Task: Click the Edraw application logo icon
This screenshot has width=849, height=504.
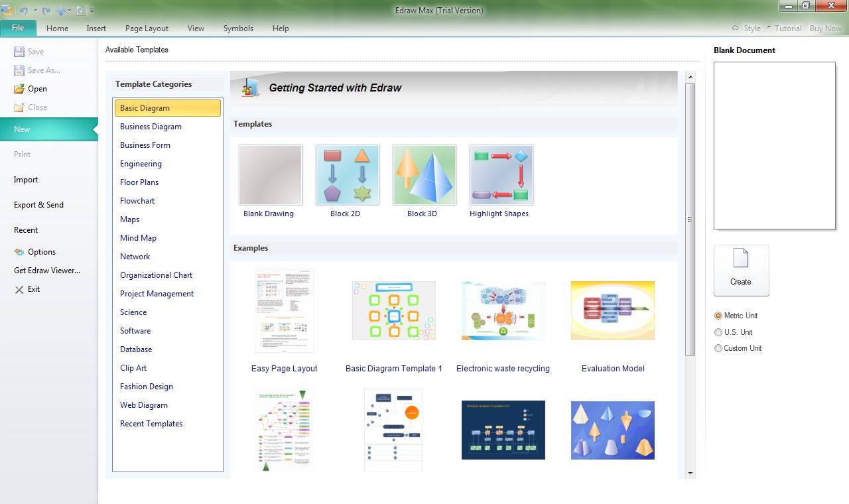Action: point(7,11)
